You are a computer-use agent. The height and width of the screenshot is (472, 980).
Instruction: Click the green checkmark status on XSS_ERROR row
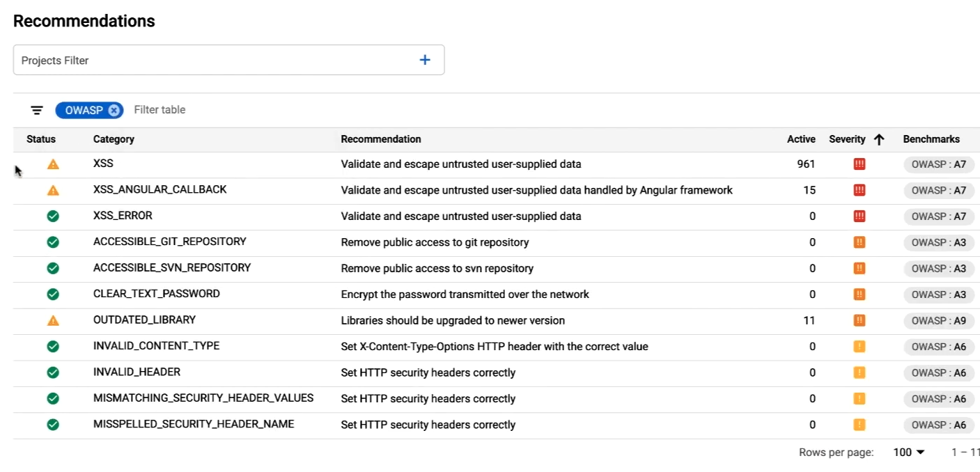53,216
